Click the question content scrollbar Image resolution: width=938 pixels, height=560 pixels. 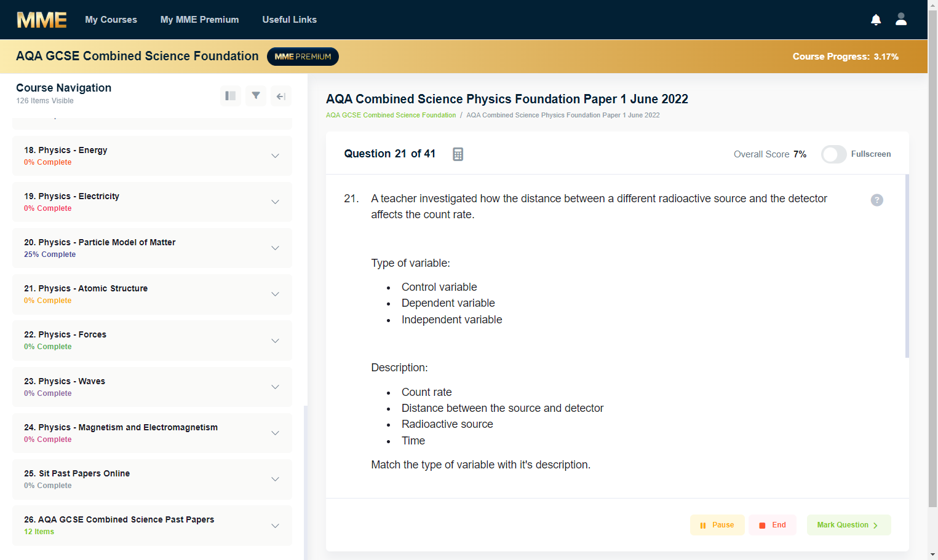tap(907, 266)
